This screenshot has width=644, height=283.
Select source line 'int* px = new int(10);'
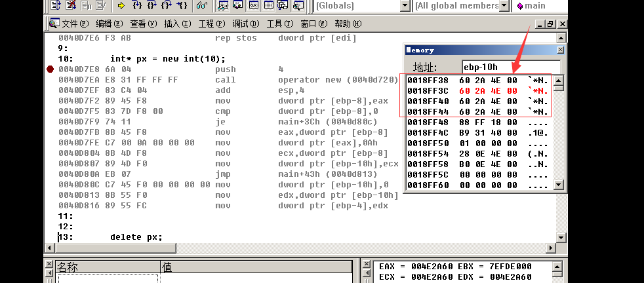168,59
